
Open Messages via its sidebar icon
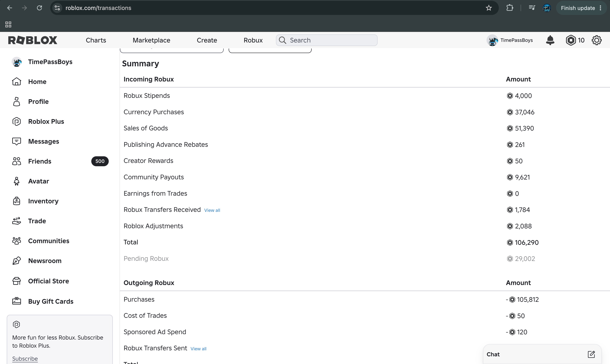coord(17,141)
